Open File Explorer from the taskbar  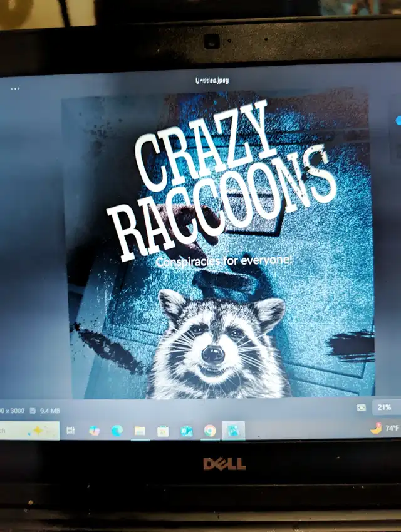tap(140, 431)
